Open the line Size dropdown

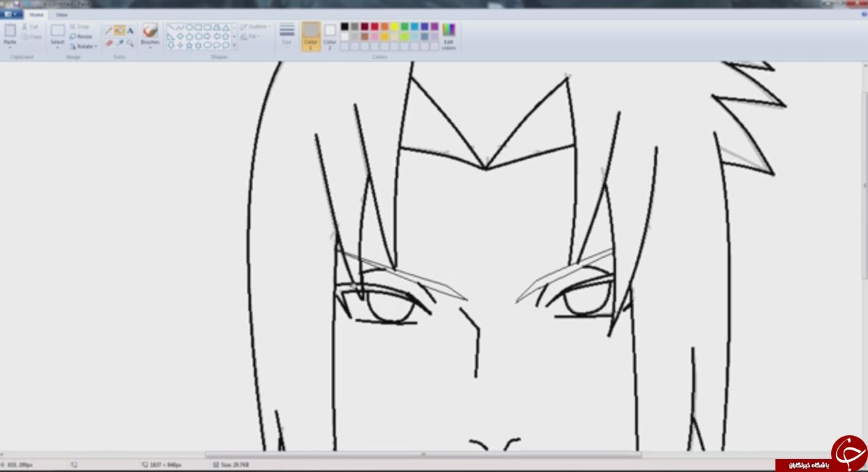287,37
